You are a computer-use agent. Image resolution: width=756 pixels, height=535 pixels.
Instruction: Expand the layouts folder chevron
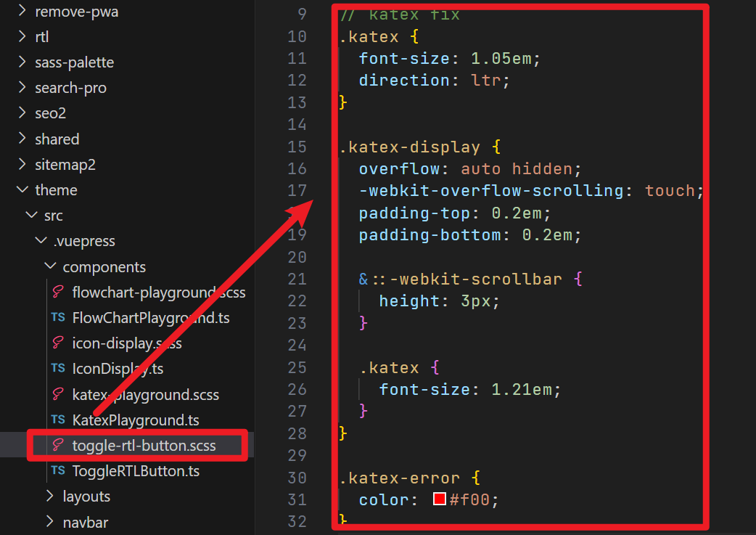(50, 496)
